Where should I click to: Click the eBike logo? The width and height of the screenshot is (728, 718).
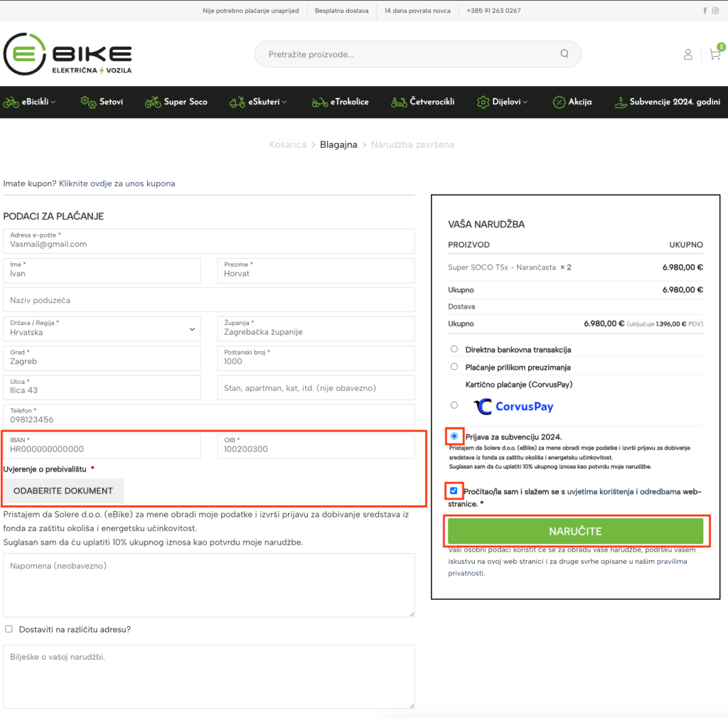pos(68,54)
